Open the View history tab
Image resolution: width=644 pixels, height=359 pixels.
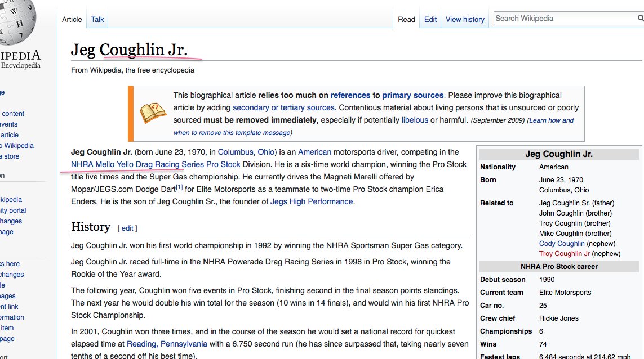pos(465,19)
